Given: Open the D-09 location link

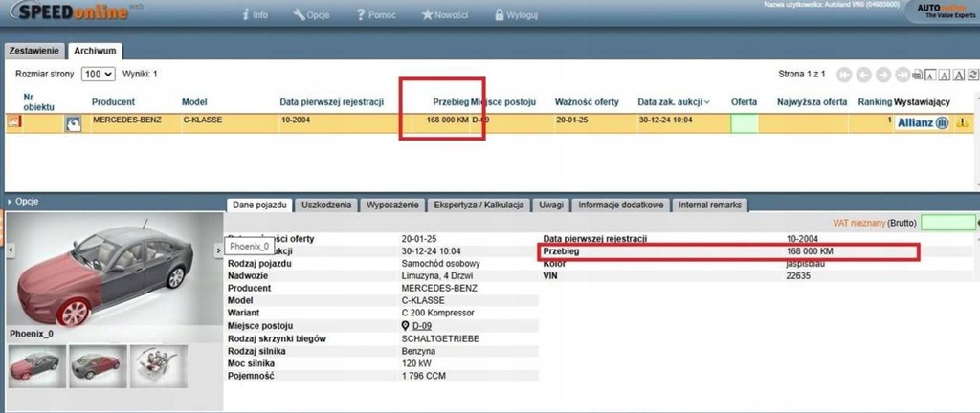Looking at the screenshot, I should [x=422, y=326].
